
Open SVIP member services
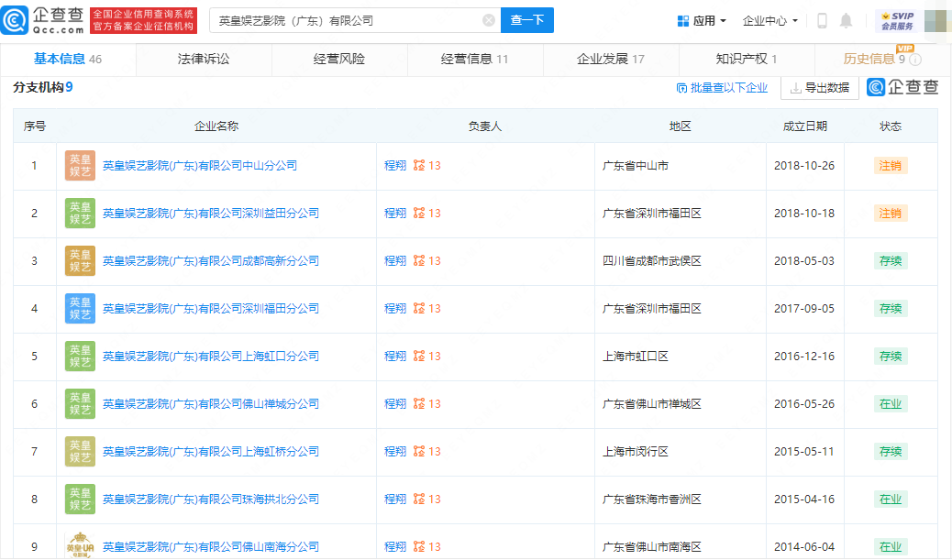point(897,21)
